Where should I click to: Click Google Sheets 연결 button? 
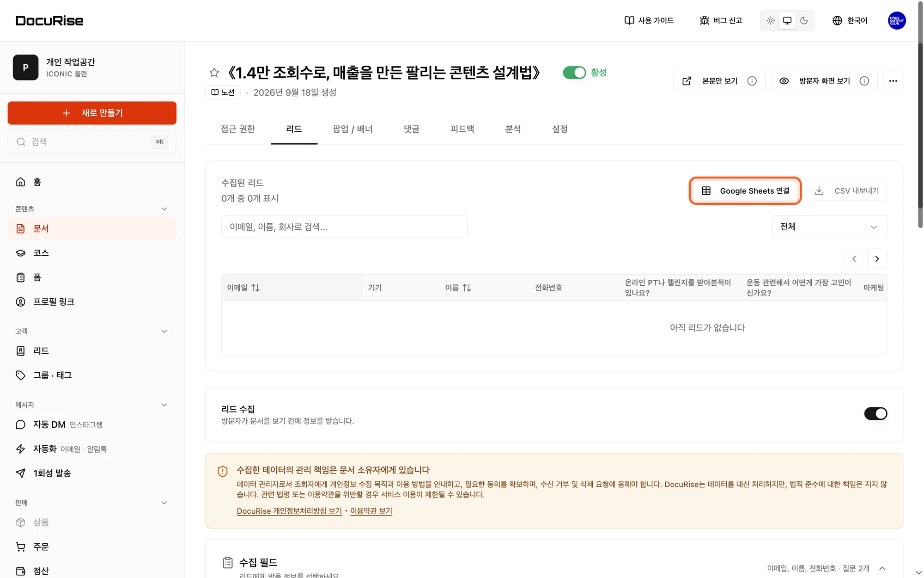point(745,191)
